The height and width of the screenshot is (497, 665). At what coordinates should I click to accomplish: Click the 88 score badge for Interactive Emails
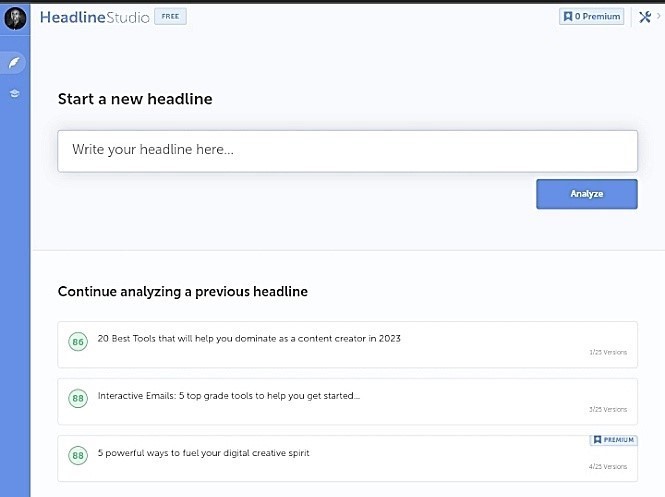[78, 398]
